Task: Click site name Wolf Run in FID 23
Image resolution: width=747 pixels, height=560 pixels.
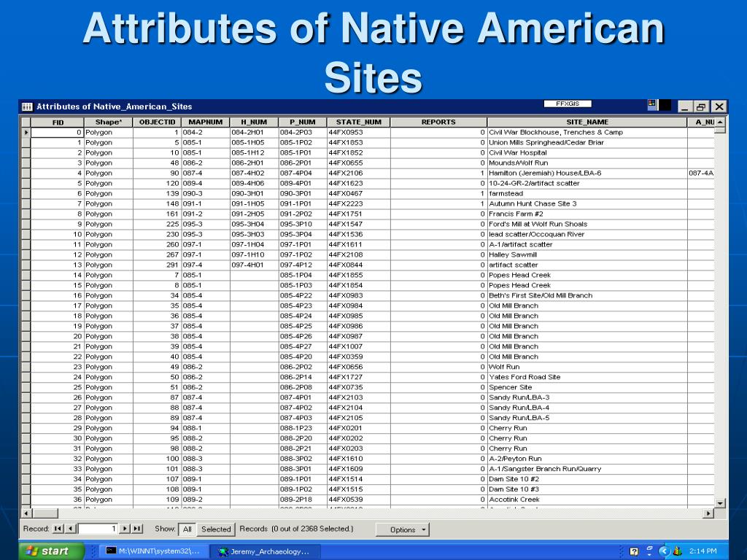Action: [x=504, y=367]
